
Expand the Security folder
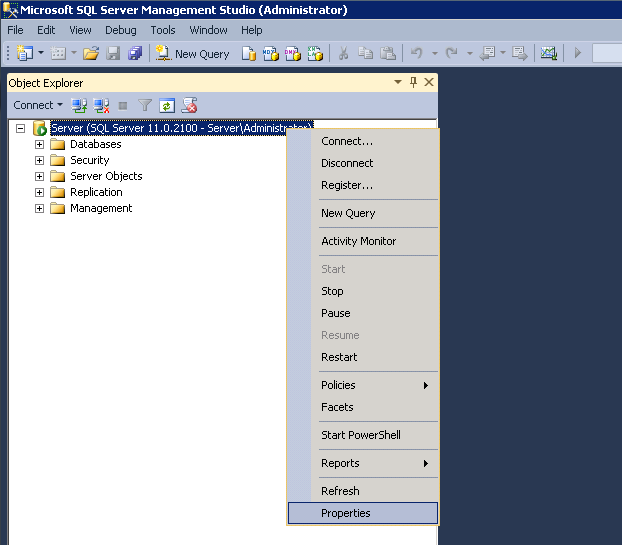point(39,160)
